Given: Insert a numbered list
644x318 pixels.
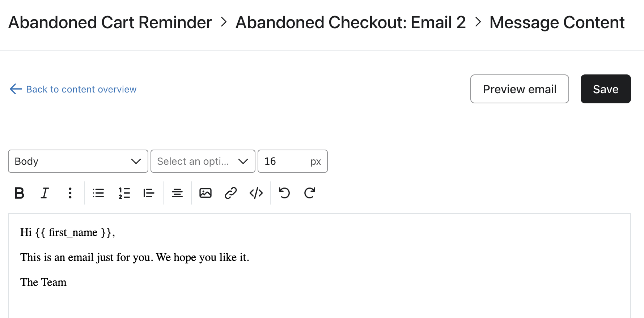Looking at the screenshot, I should [124, 193].
